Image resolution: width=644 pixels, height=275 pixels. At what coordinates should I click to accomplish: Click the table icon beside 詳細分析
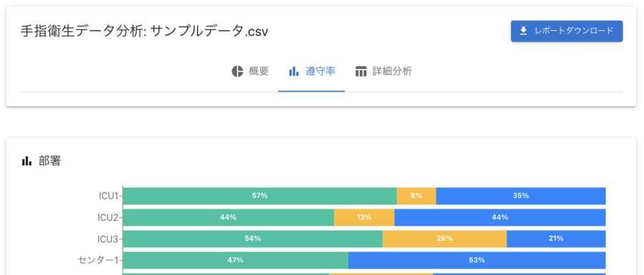pos(361,71)
